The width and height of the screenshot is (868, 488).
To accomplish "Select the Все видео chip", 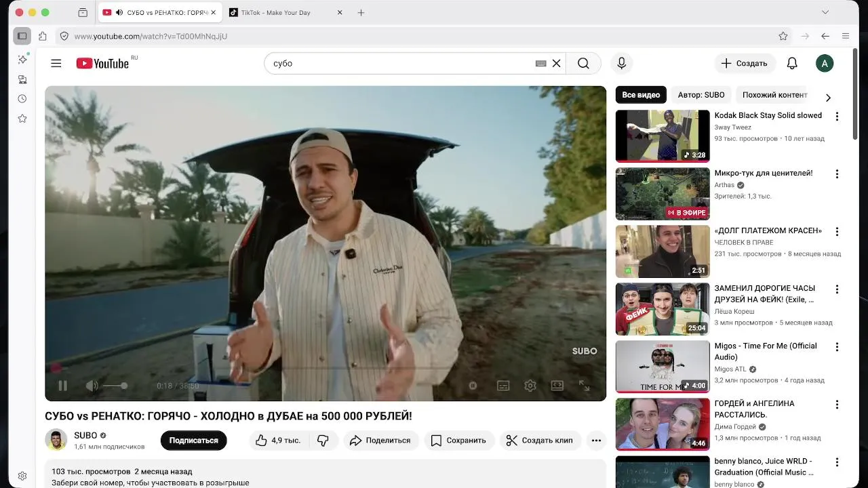I will pyautogui.click(x=641, y=95).
